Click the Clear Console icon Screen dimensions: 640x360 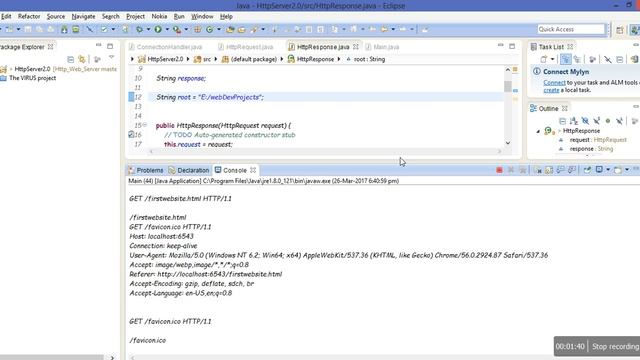pyautogui.click(x=538, y=170)
